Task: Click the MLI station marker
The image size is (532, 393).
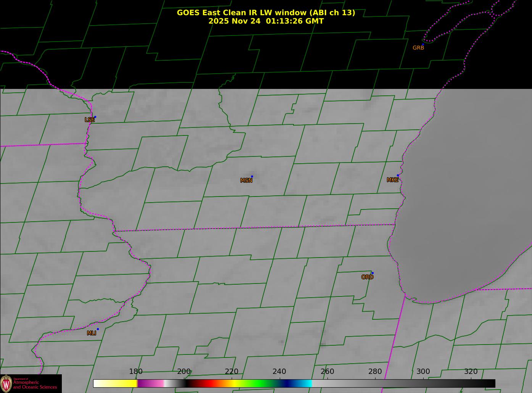Action: click(x=98, y=329)
